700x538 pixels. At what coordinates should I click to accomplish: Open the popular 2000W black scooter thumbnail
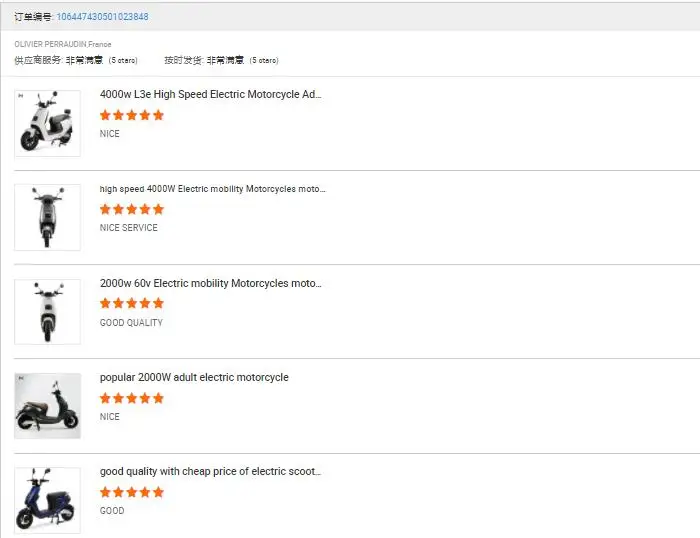pos(47,406)
